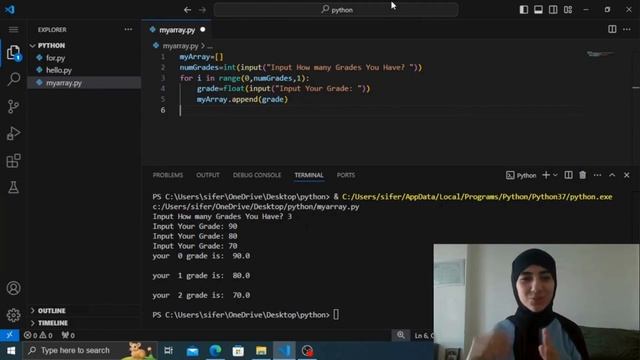
Task: Open the Windows Start menu
Action: coord(11,351)
